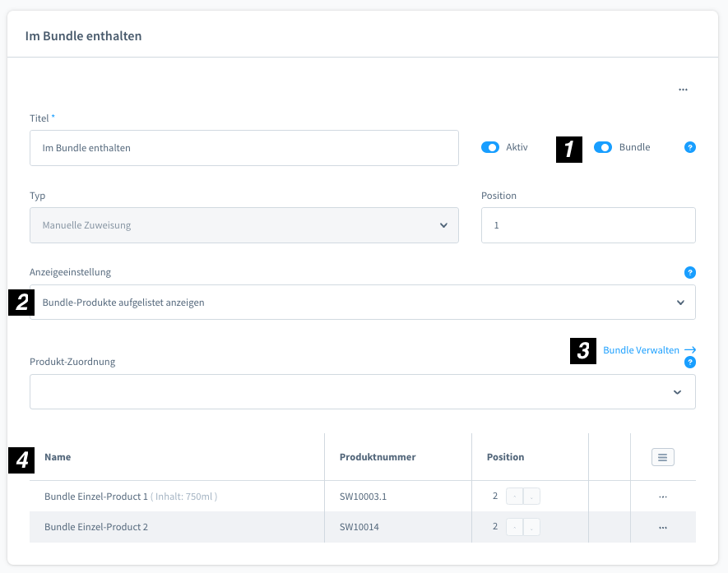Decrease position of Bundle Einzel-Product 2
The height and width of the screenshot is (573, 728).
pos(531,527)
